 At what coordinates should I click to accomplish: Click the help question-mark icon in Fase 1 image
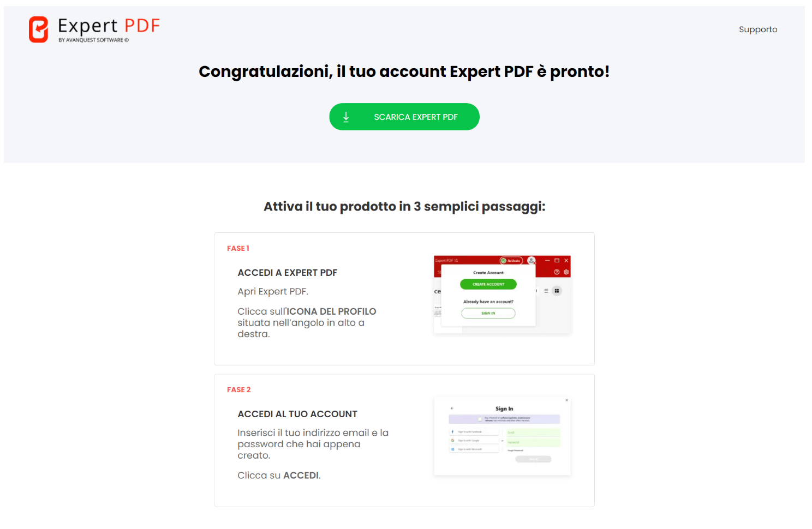click(557, 272)
